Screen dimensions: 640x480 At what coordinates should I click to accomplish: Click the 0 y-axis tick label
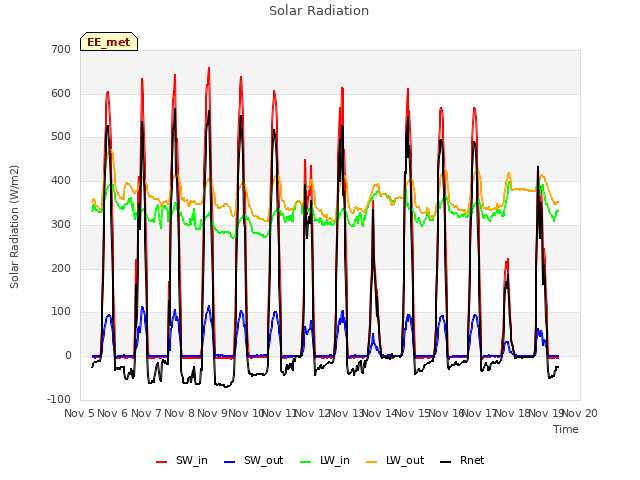(68, 356)
